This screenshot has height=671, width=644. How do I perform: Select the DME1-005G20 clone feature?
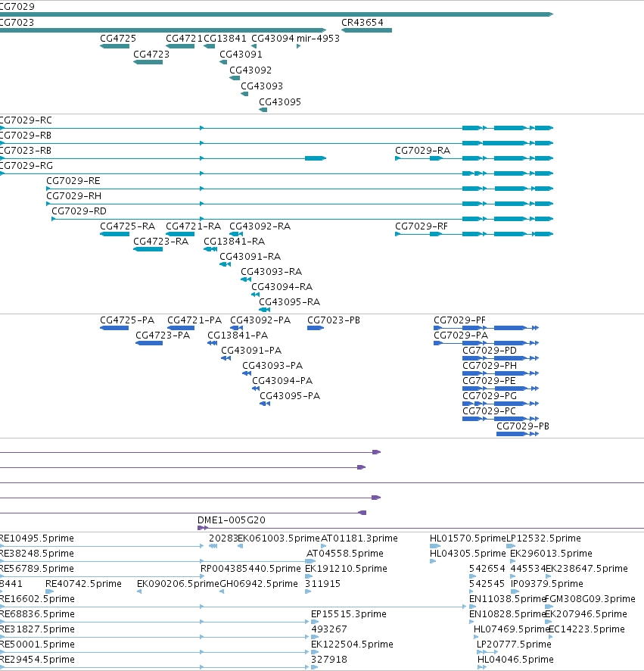(x=421, y=528)
